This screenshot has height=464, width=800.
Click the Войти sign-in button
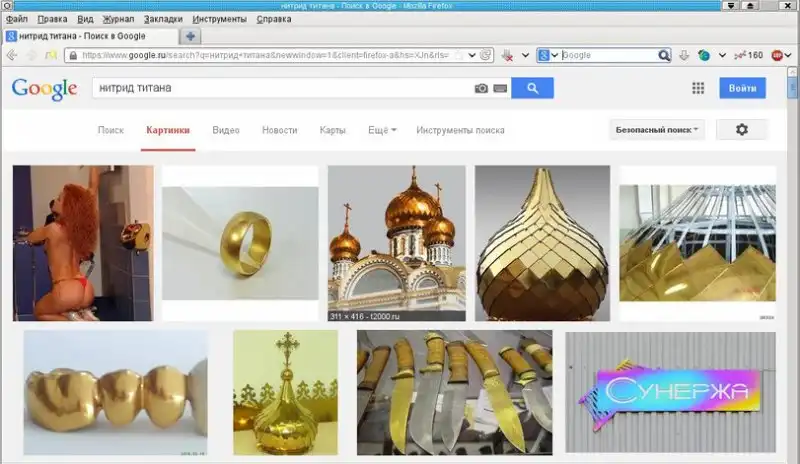pyautogui.click(x=742, y=88)
